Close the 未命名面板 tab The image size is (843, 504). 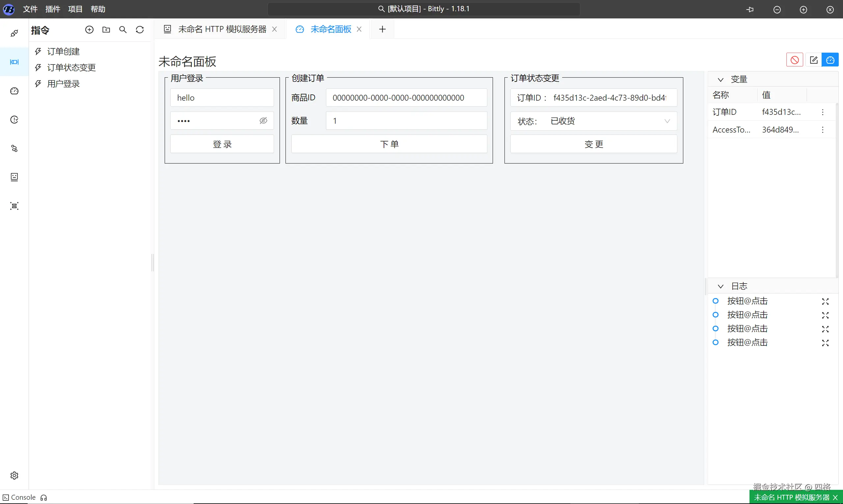pyautogui.click(x=359, y=29)
